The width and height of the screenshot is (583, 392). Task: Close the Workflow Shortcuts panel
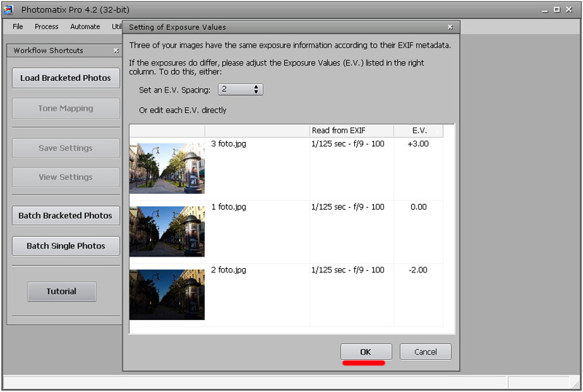116,50
